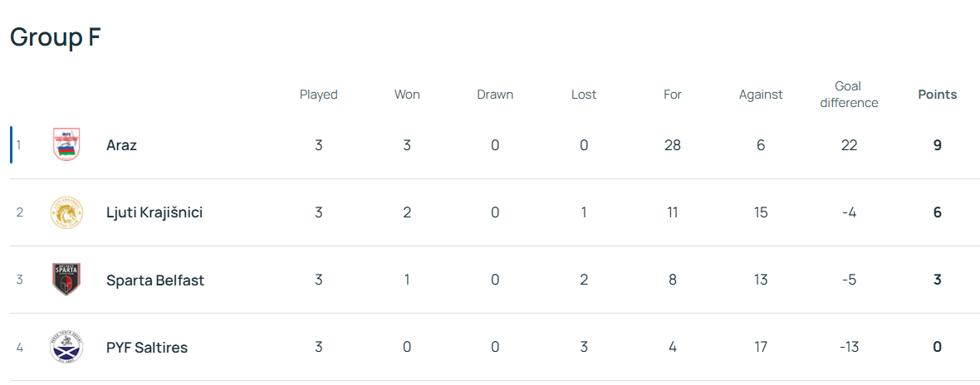Click the Group F heading
This screenshot has width=980, height=385.
click(x=56, y=37)
